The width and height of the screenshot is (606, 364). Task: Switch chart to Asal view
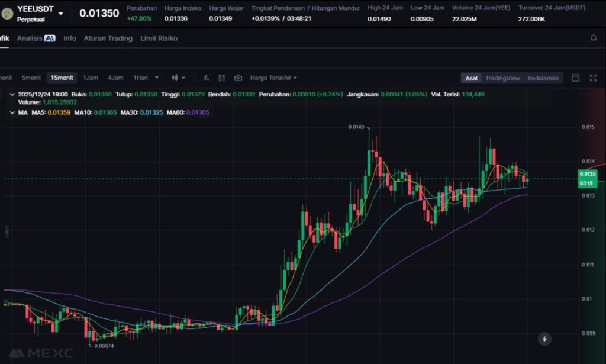(x=471, y=78)
